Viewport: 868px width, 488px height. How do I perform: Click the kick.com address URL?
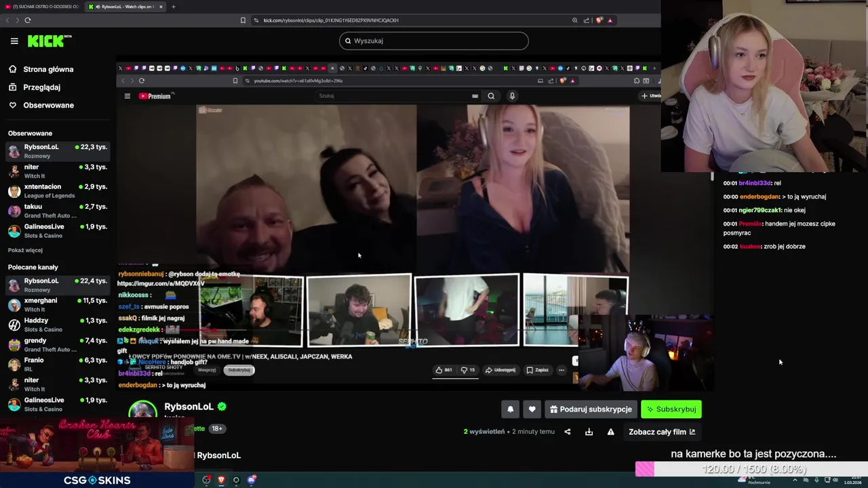pyautogui.click(x=331, y=20)
